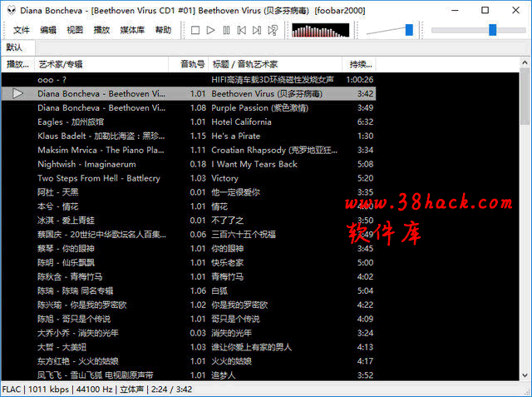Screen dimensions: 532x397
Task: Click the seek bar position handle
Action: coord(493,30)
